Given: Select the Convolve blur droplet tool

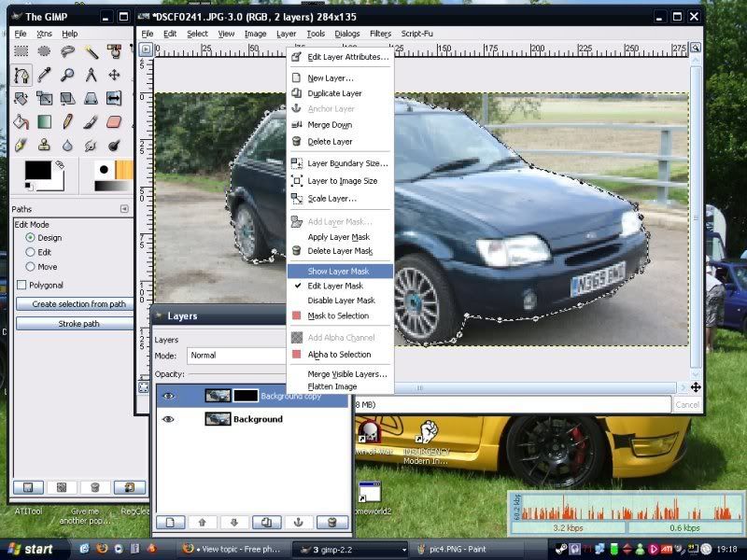Looking at the screenshot, I should coord(67,146).
